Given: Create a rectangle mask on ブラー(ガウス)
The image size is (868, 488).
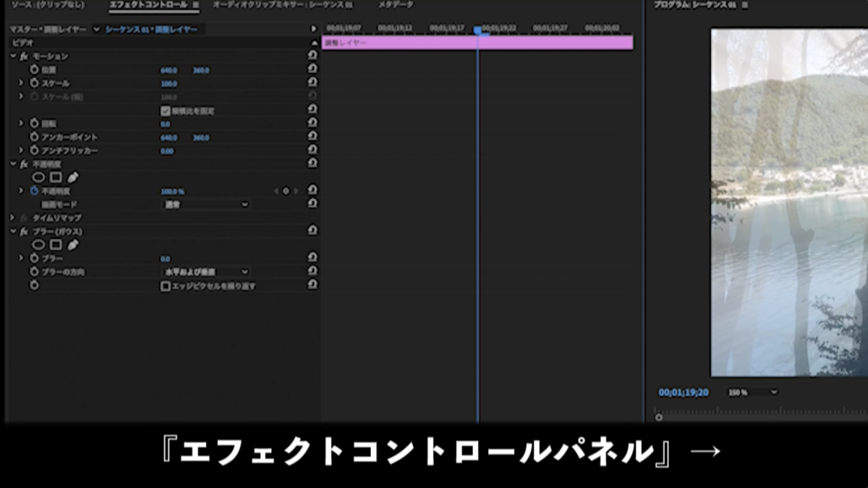Looking at the screenshot, I should [56, 243].
